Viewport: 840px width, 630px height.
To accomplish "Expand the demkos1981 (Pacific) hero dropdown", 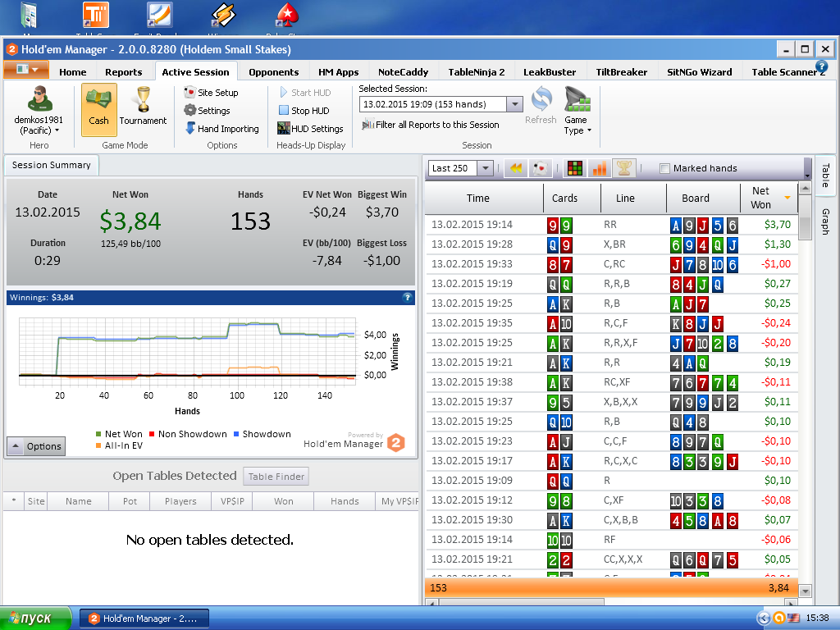I will (57, 130).
